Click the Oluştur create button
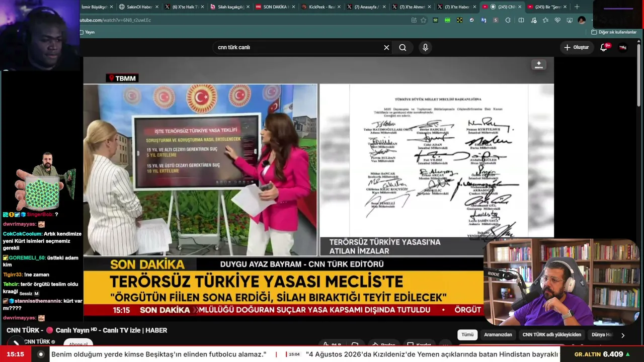 (576, 47)
